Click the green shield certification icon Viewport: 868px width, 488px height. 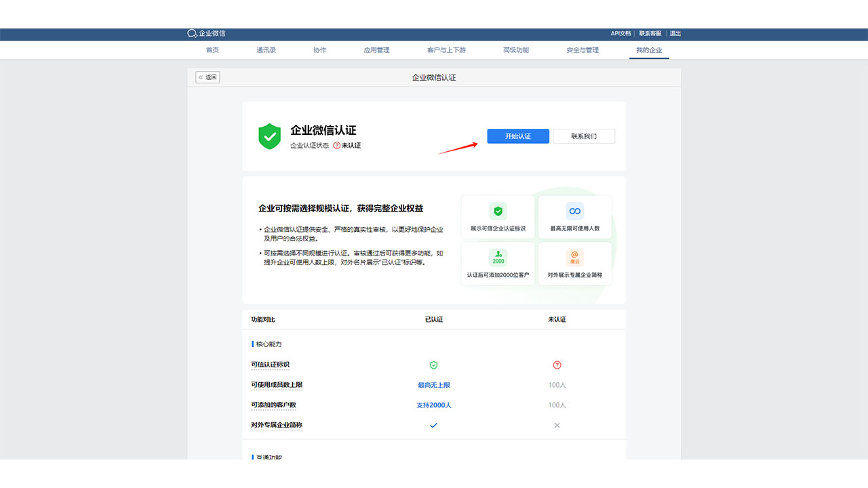click(270, 136)
